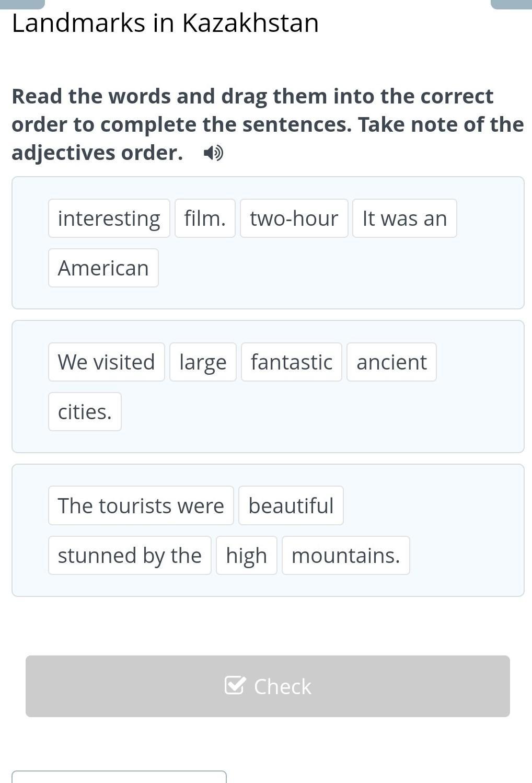Select 'The tourists were' tile
The image size is (532, 783).
coord(141,506)
